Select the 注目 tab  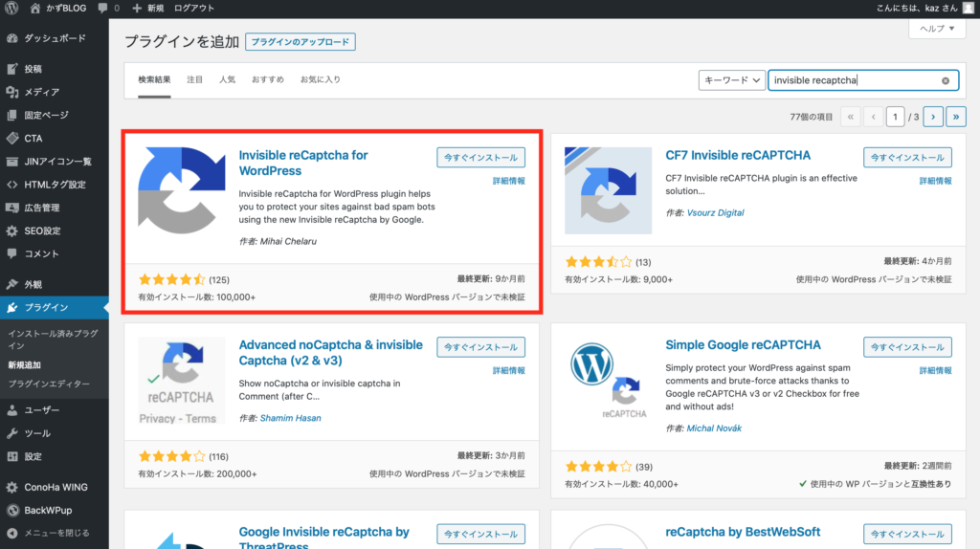(194, 80)
